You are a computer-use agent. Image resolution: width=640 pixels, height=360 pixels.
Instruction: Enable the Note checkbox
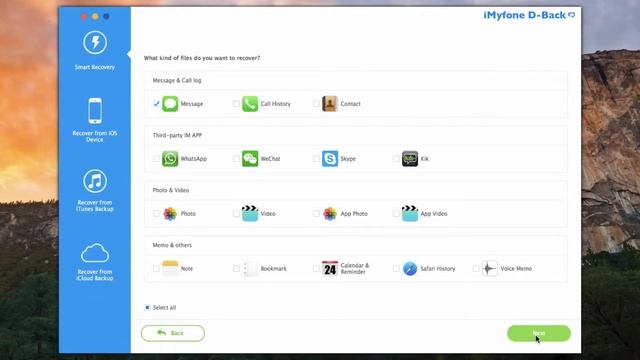[156, 269]
